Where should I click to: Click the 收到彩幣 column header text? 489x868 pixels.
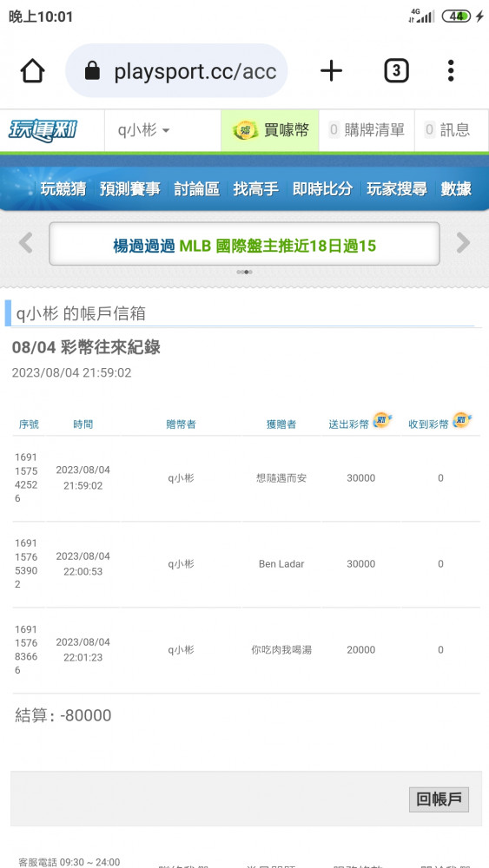click(429, 424)
